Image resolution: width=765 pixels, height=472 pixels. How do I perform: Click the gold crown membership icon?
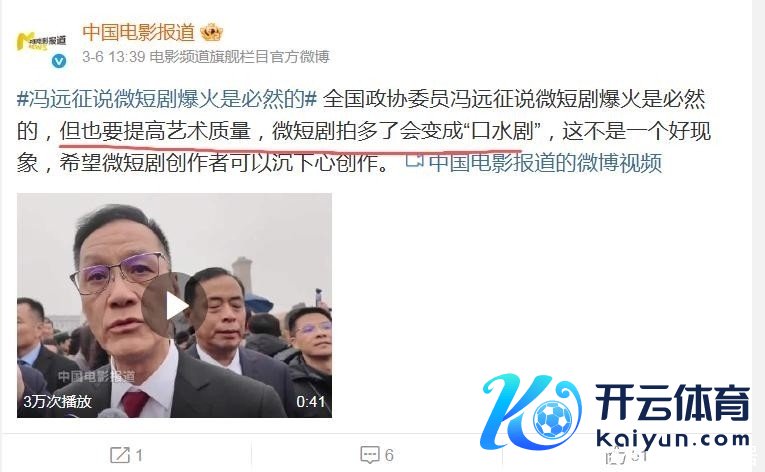click(x=211, y=32)
